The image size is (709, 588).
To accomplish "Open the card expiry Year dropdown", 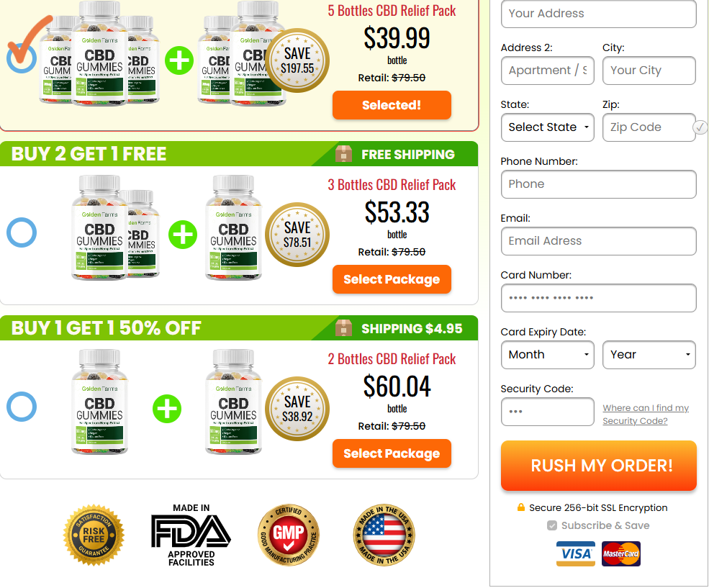I will coord(649,355).
